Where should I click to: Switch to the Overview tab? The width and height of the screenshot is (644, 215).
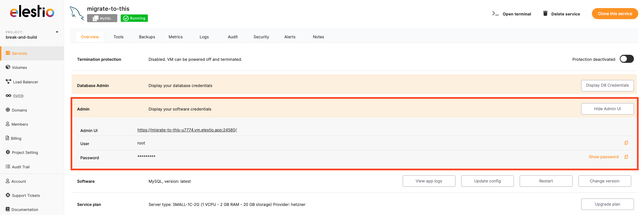point(90,37)
